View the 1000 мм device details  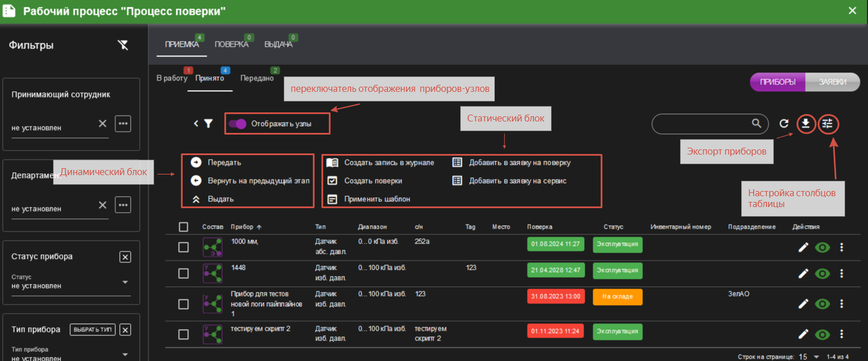822,247
